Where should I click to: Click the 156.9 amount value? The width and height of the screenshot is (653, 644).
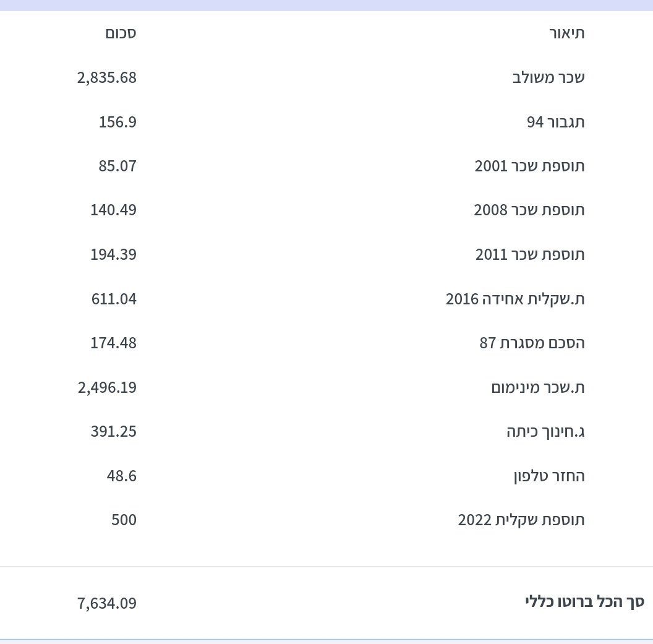pos(117,122)
